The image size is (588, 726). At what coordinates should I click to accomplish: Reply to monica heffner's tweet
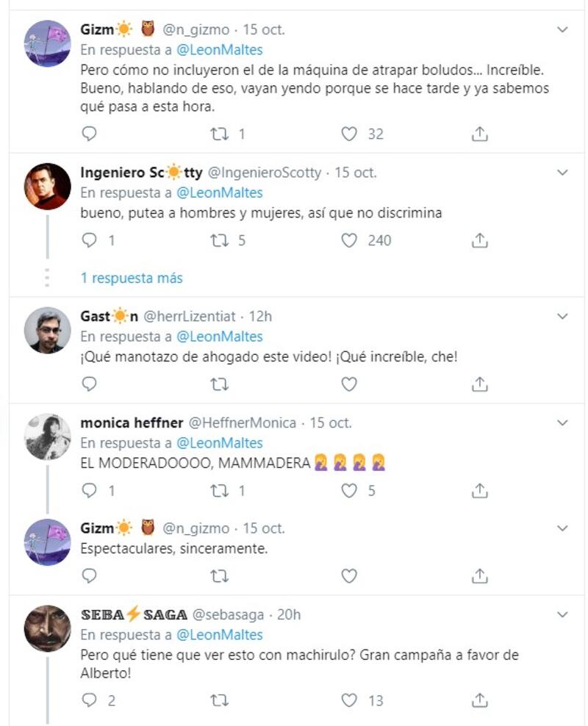coord(89,490)
